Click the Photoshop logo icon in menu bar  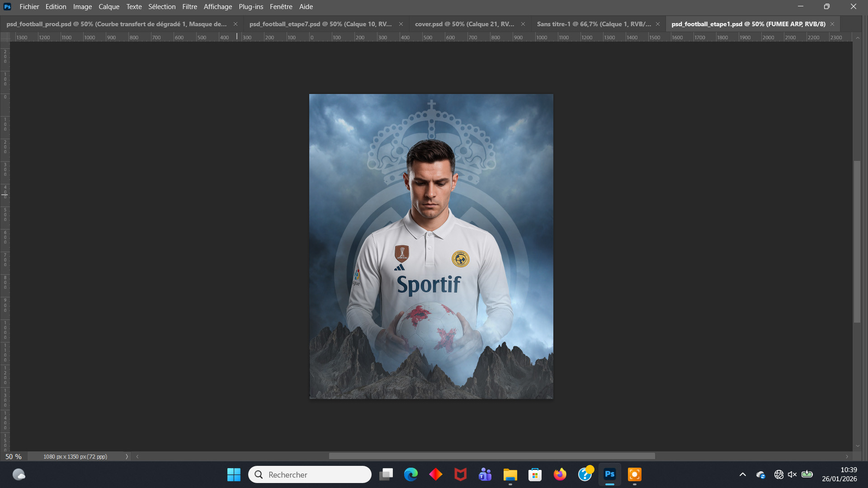click(7, 6)
